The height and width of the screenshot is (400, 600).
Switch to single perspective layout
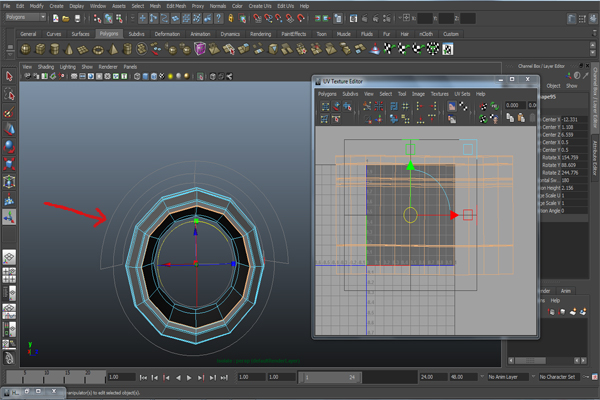pos(9,257)
